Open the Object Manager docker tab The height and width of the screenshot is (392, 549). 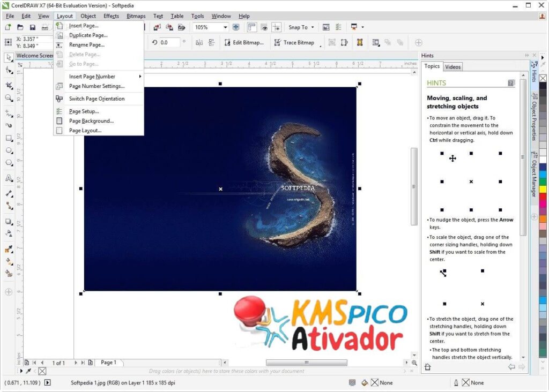click(535, 175)
